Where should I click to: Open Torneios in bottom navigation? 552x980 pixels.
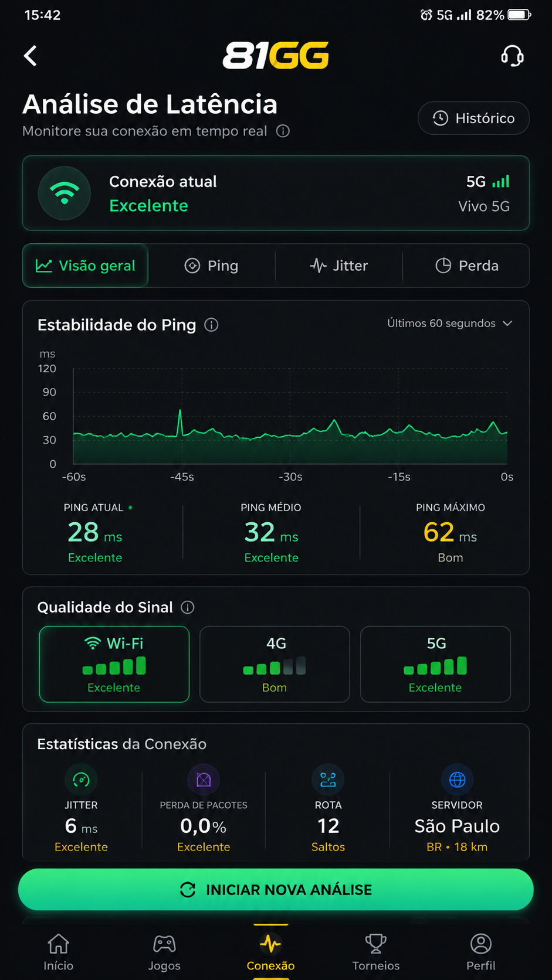[x=376, y=951]
